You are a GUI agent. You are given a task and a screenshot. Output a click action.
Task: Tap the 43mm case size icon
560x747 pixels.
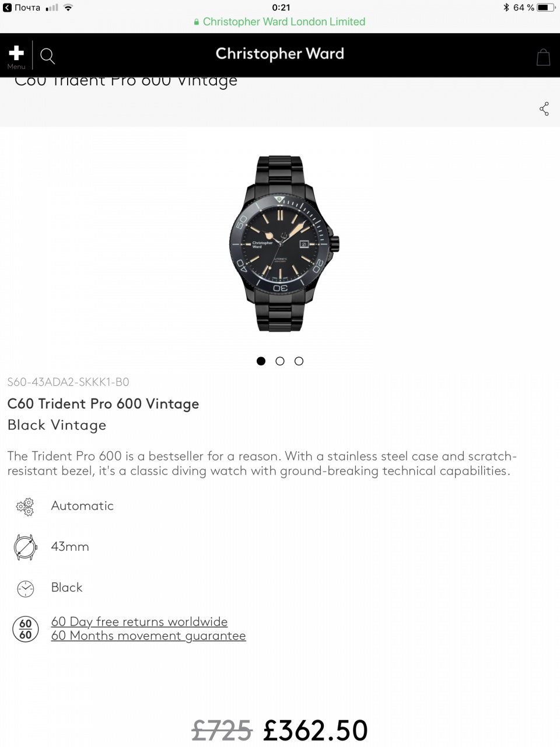(x=25, y=547)
